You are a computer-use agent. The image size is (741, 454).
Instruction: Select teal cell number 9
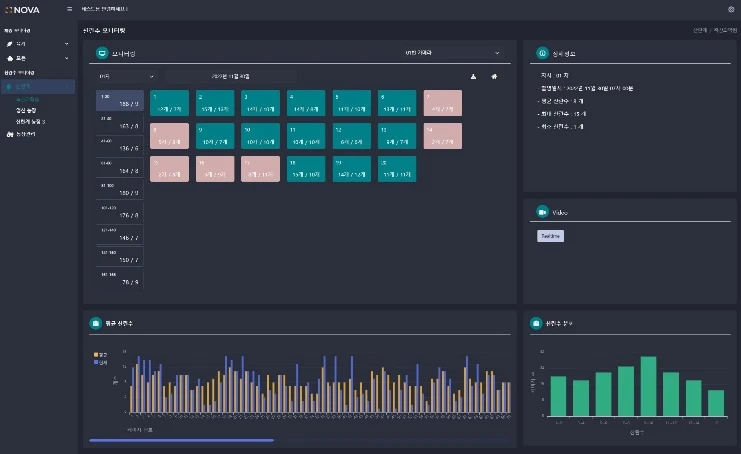click(x=215, y=136)
